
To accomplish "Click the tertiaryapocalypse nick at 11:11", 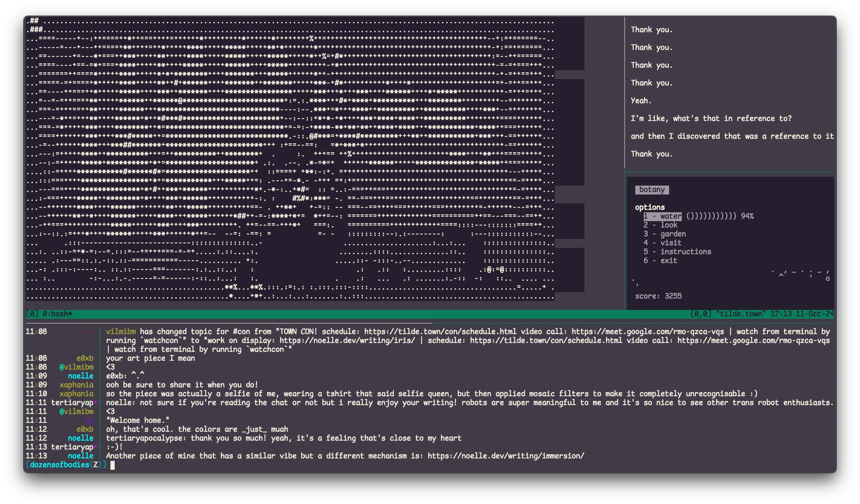I will 72,403.
